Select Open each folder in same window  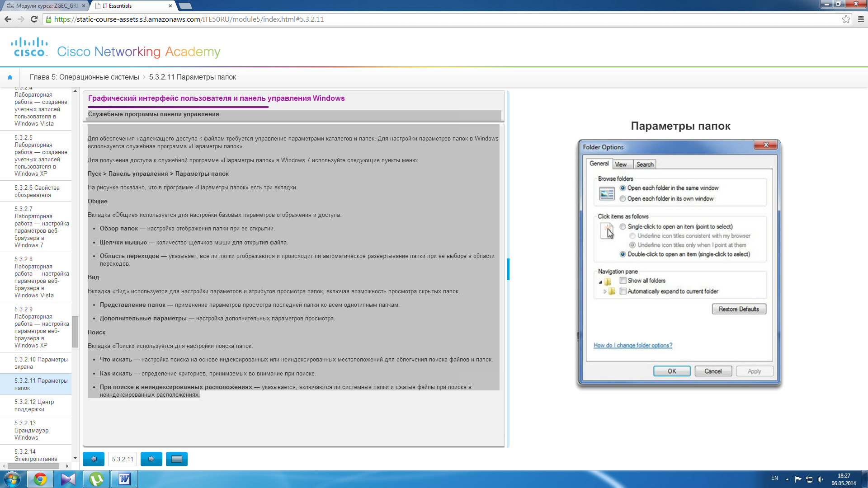pos(623,188)
